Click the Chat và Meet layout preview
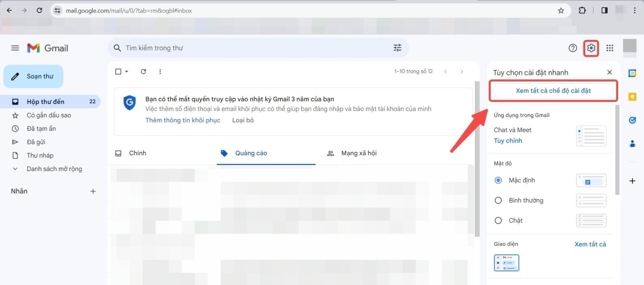The height and width of the screenshot is (285, 644). 591,136
